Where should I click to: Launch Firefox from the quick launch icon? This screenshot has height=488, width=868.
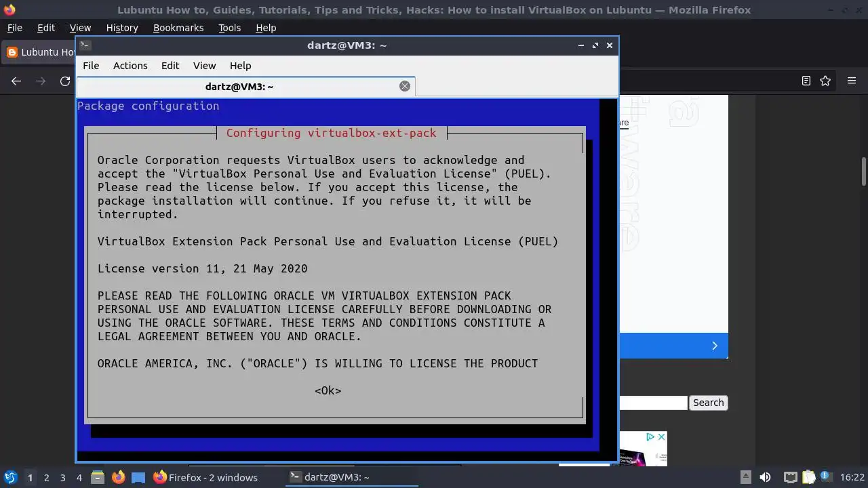pos(118,477)
